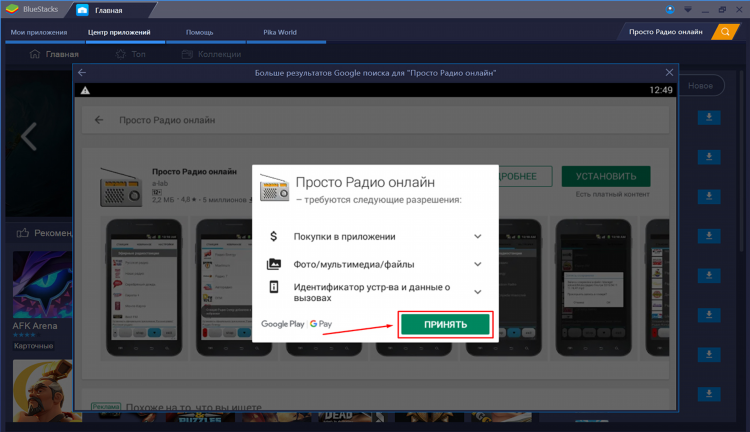750x432 pixels.
Task: Click the Google Play logo in dialog
Action: [283, 324]
